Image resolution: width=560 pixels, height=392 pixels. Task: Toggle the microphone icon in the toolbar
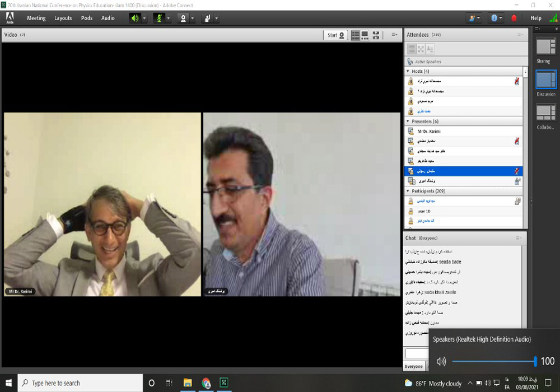click(158, 18)
